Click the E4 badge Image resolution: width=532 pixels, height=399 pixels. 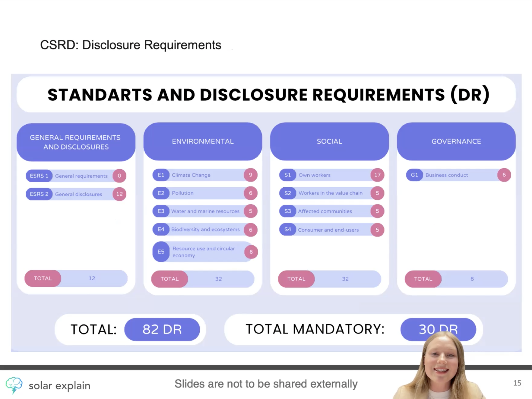pos(161,229)
